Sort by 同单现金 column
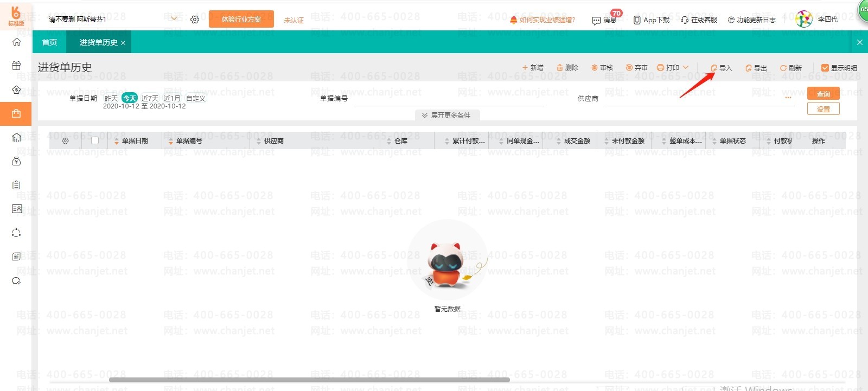This screenshot has height=391, width=868. point(519,140)
